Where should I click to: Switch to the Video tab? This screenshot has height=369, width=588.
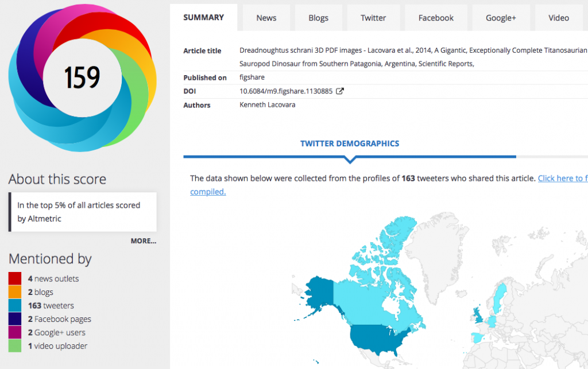[x=558, y=18]
